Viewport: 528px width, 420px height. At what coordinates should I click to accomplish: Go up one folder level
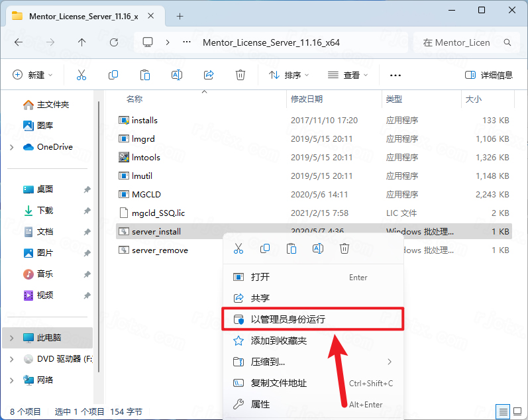[x=82, y=42]
